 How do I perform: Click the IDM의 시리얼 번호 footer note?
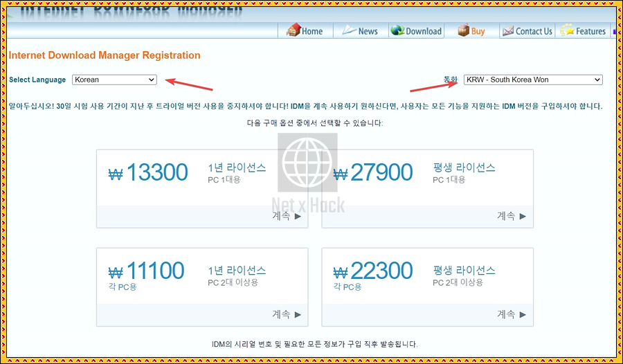315,344
